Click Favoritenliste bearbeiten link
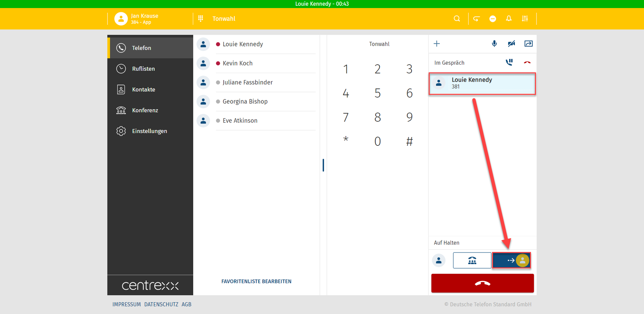Viewport: 644px width, 314px height. (x=256, y=281)
